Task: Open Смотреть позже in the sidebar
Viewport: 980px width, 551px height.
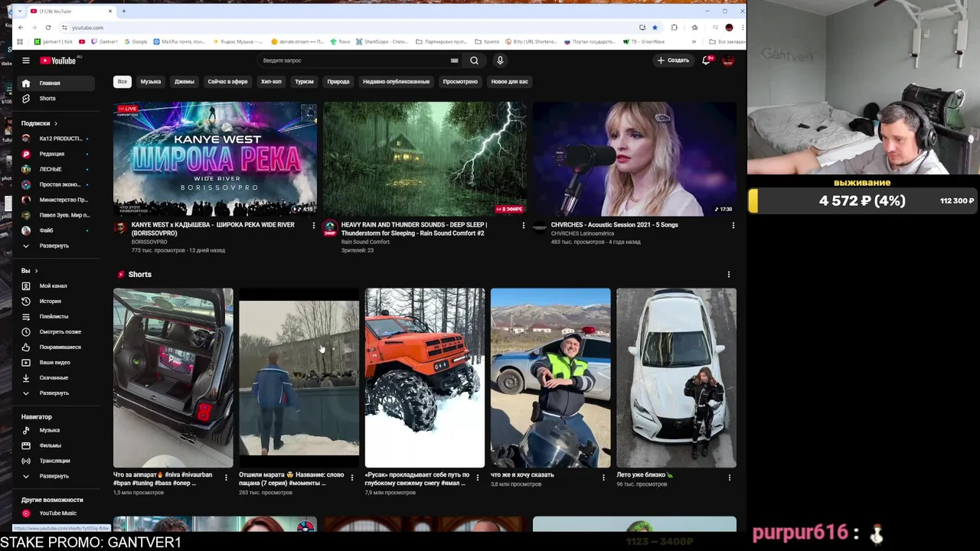Action: click(55, 331)
